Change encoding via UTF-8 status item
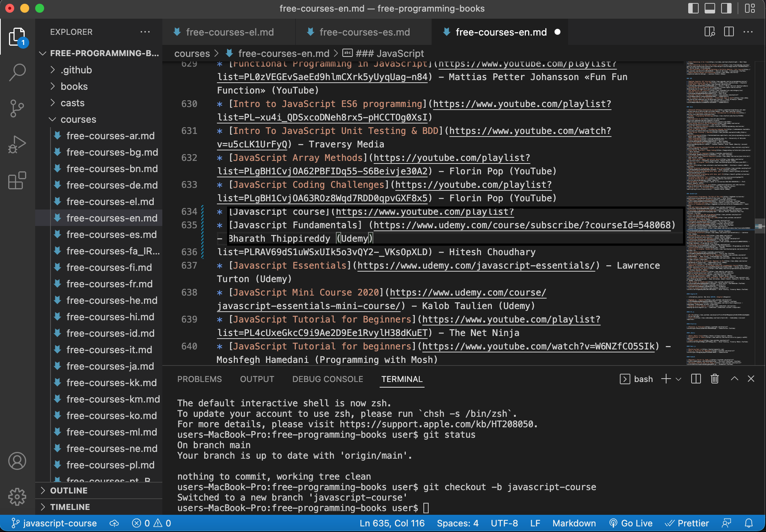Viewport: 766px width, 532px height. coord(504,523)
